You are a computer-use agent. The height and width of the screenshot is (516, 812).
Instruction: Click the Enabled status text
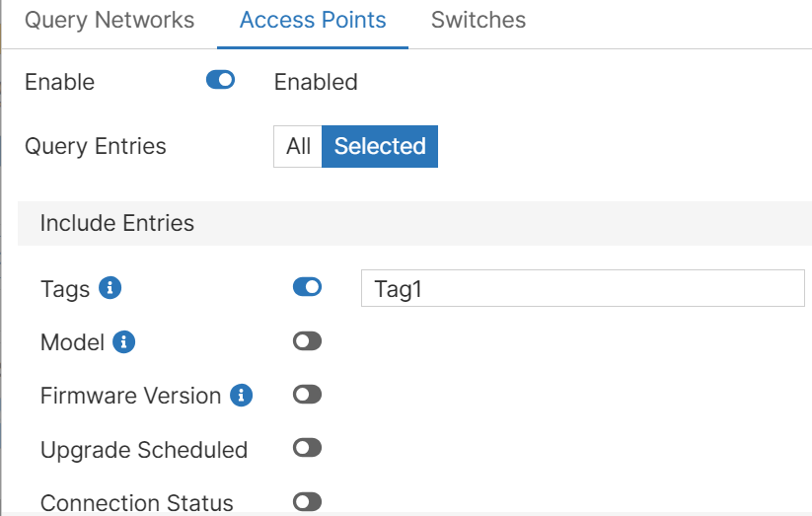click(316, 82)
